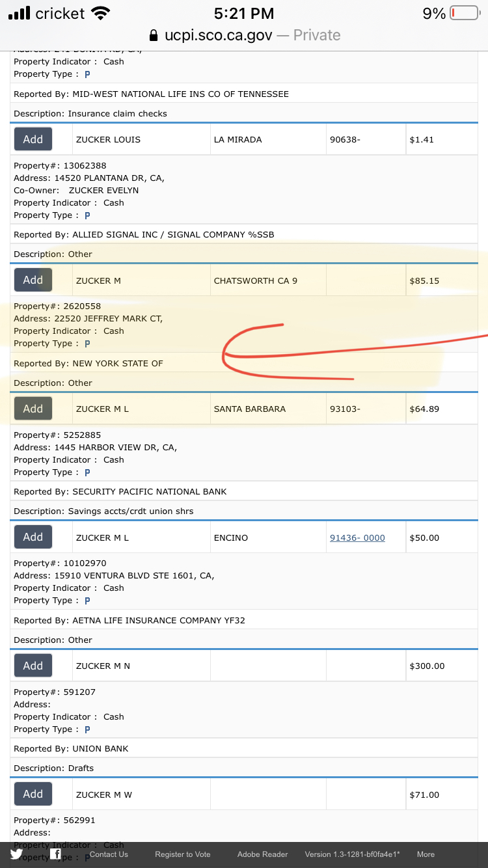The width and height of the screenshot is (488, 868).
Task: Select Reported By AETNA LIFE INSURANCE line
Action: coord(129,621)
